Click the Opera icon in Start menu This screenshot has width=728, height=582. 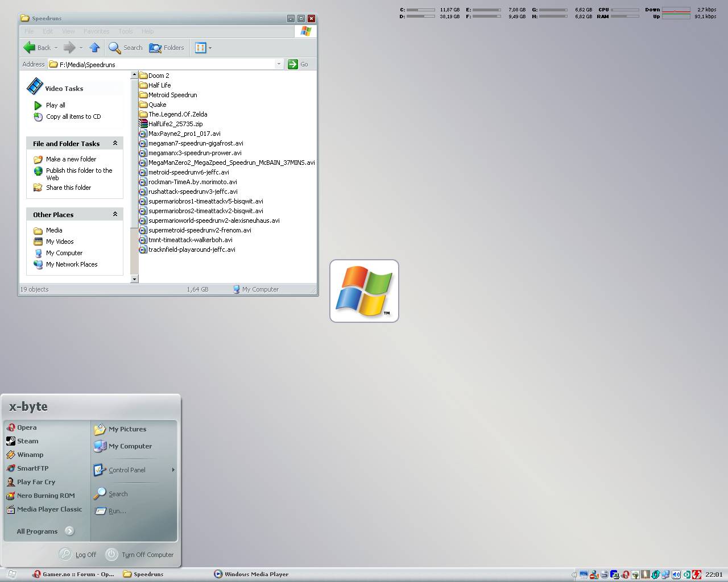11,427
